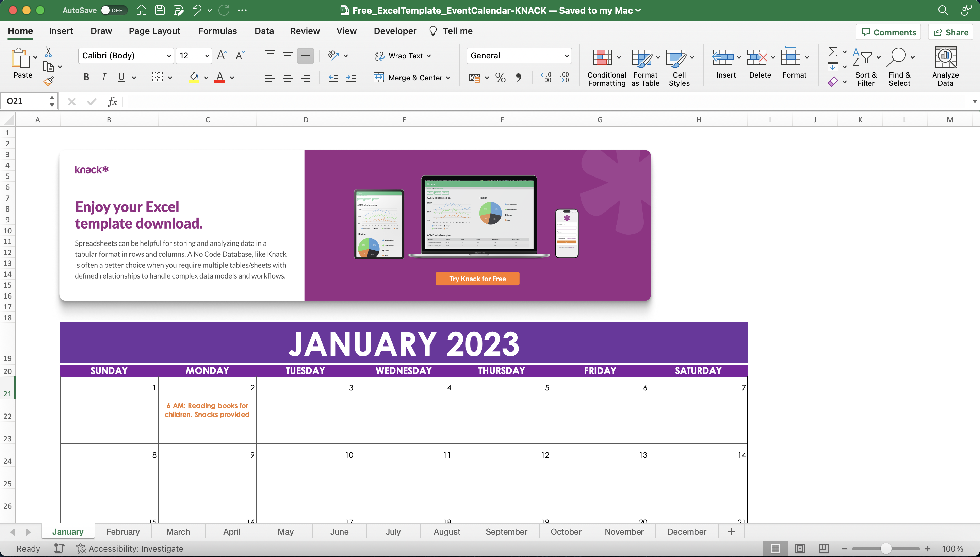The image size is (980, 557).
Task: Apply bold formatting
Action: point(86,77)
